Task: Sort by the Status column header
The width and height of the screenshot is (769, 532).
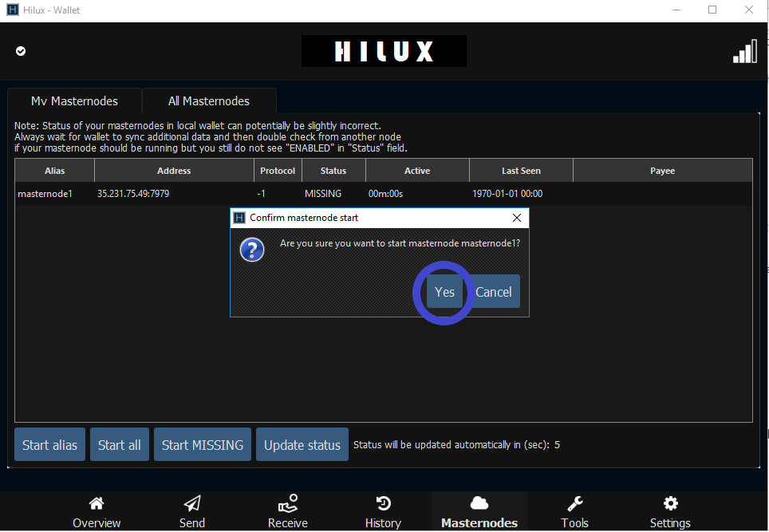Action: click(x=333, y=171)
